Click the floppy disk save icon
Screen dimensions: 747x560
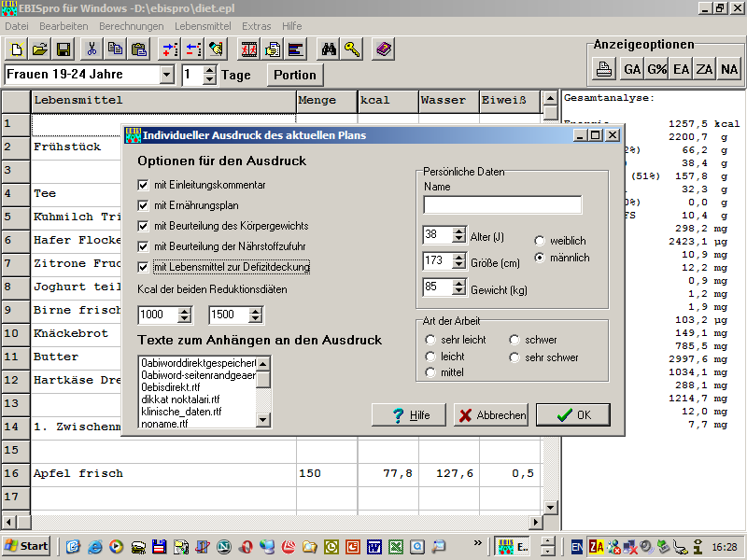(63, 49)
